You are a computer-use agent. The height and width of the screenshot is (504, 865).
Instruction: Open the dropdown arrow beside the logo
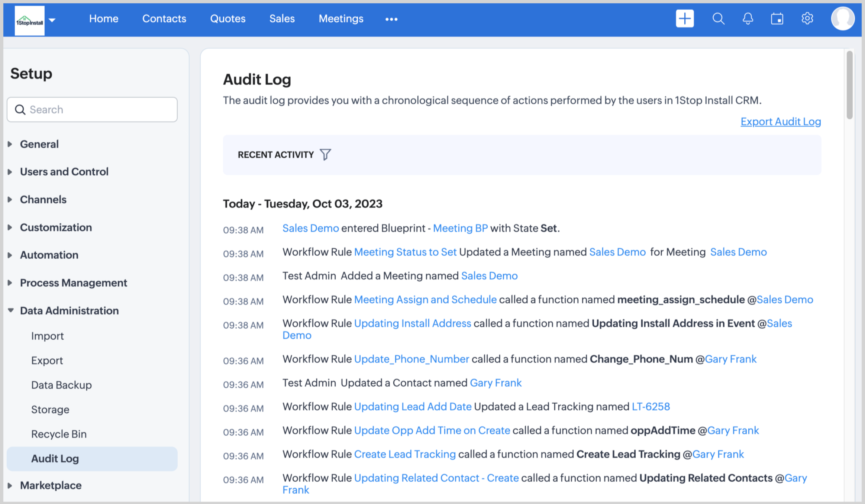(52, 20)
